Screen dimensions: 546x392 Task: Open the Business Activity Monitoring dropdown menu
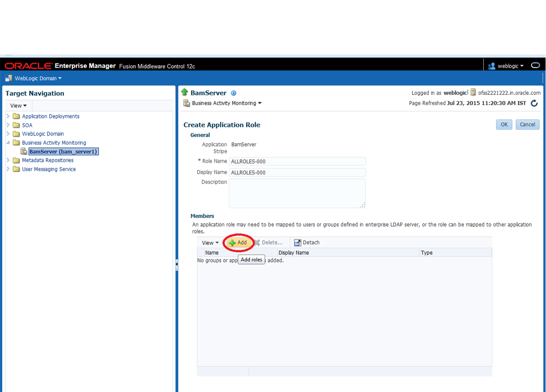point(227,103)
